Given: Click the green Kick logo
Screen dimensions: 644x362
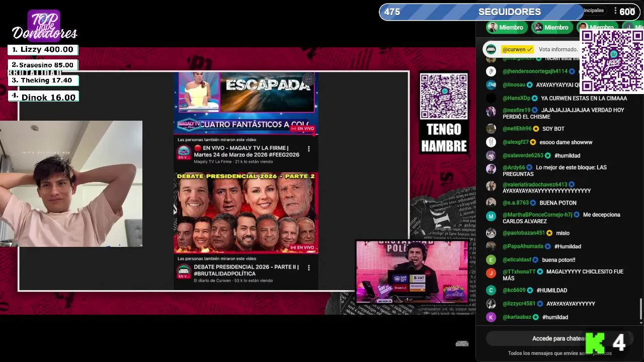Looking at the screenshot, I should pyautogui.click(x=595, y=343).
